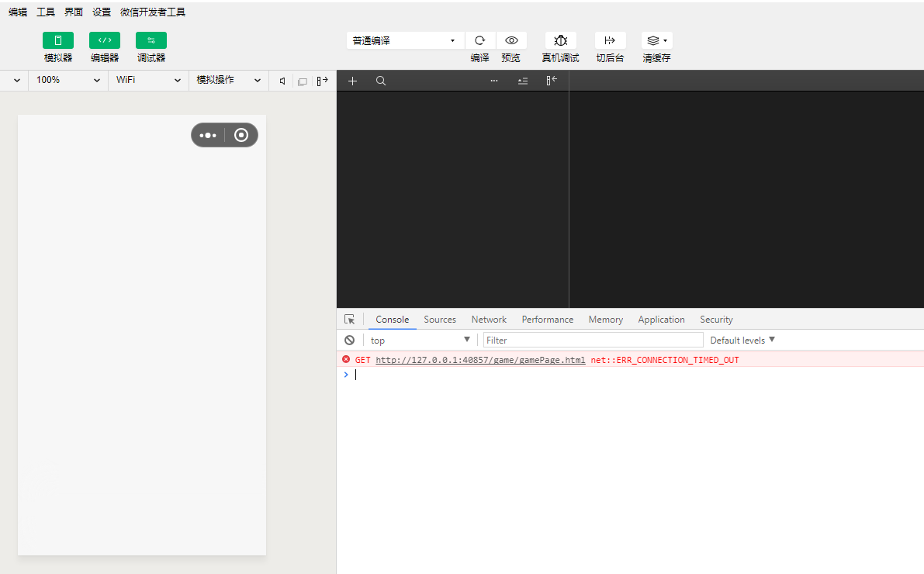
Task: Switch to the Network tab
Action: point(489,320)
